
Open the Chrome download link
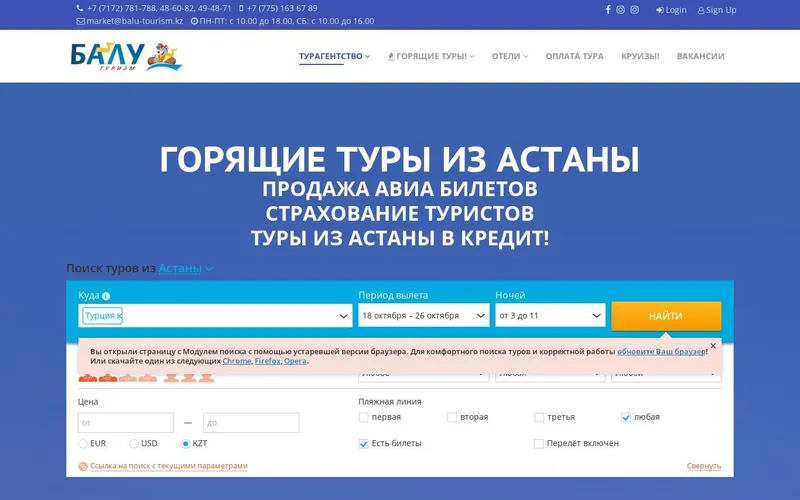point(237,361)
